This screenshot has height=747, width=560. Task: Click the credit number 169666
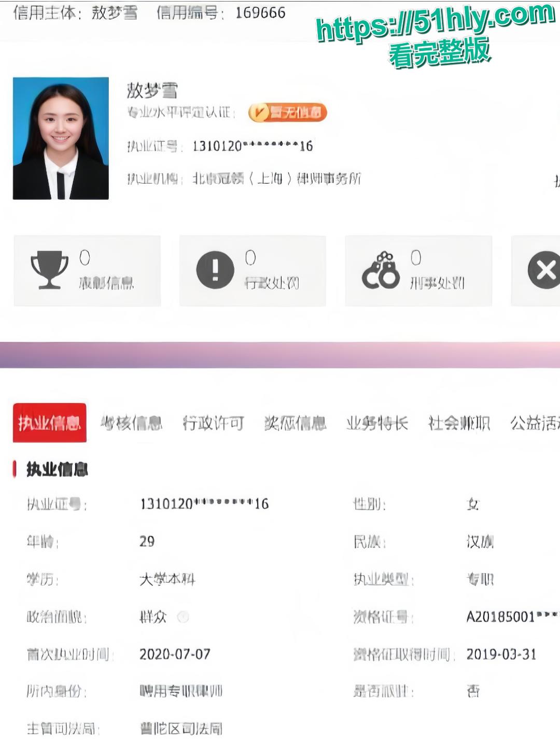260,13
